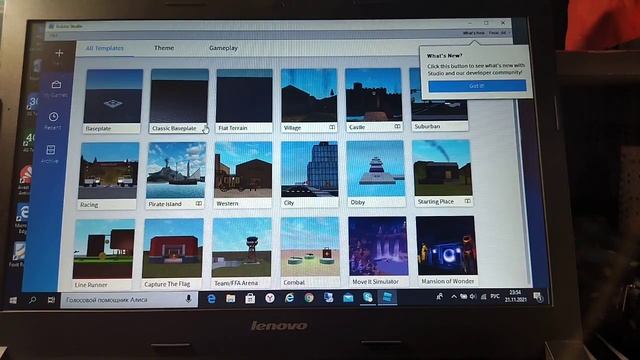Viewport: 640px width, 360px height.
Task: Open Yandex Browser from the taskbar
Action: [270, 298]
